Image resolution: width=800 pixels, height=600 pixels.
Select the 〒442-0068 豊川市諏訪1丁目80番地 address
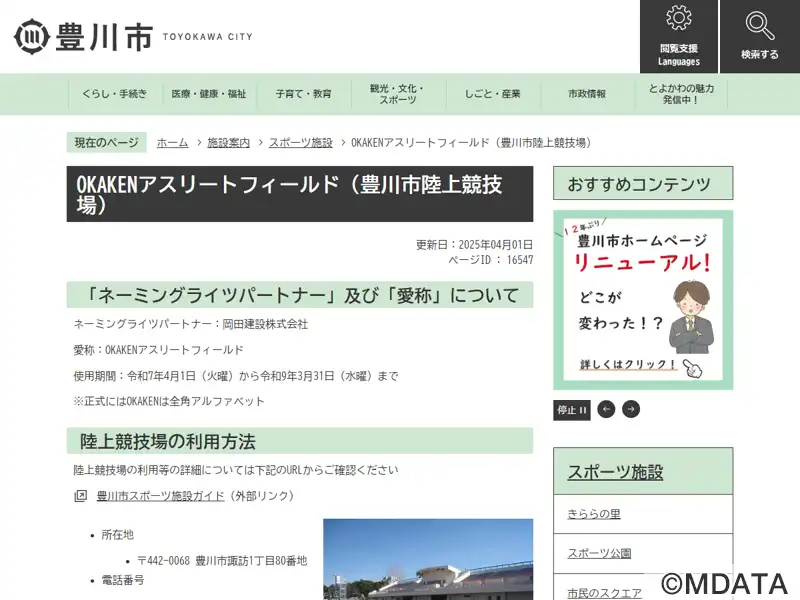(222, 561)
